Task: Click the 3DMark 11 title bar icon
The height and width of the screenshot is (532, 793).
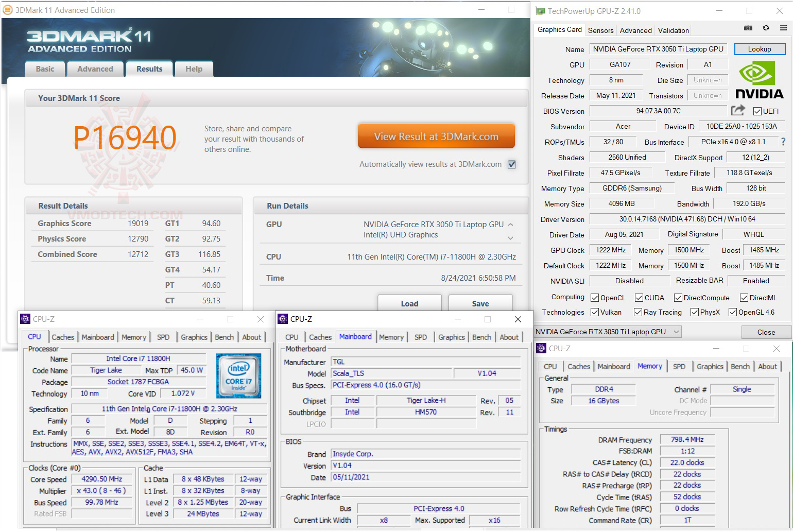Action: pos(8,10)
